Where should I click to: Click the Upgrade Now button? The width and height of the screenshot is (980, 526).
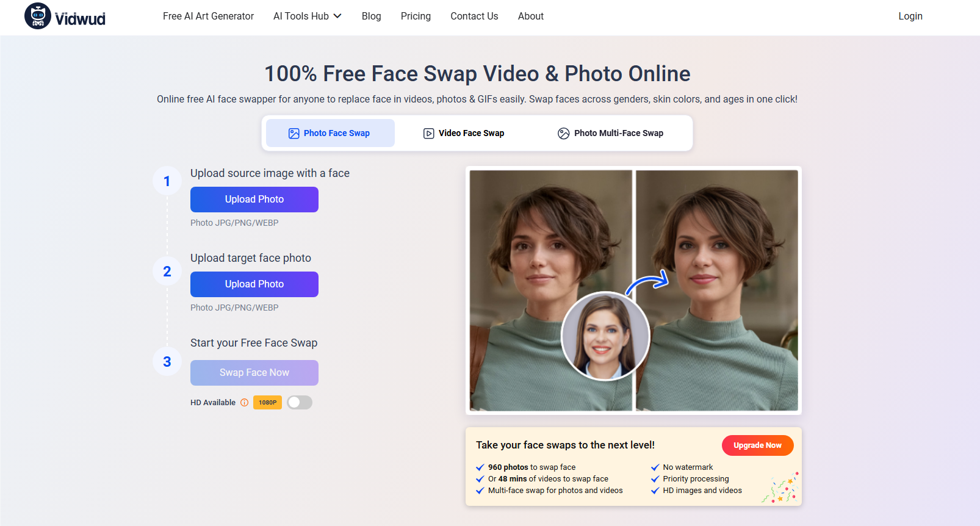pyautogui.click(x=757, y=445)
